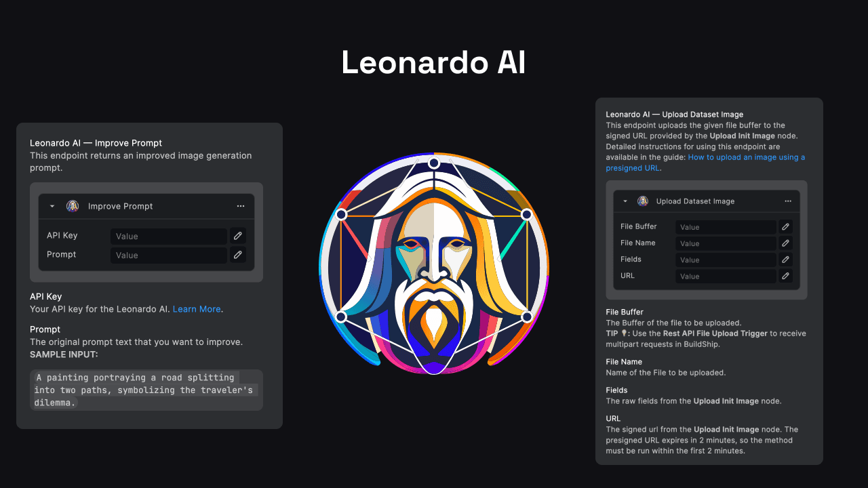Click the pencil icon beside Prompt field
Viewport: 868px width, 488px height.
coord(238,255)
